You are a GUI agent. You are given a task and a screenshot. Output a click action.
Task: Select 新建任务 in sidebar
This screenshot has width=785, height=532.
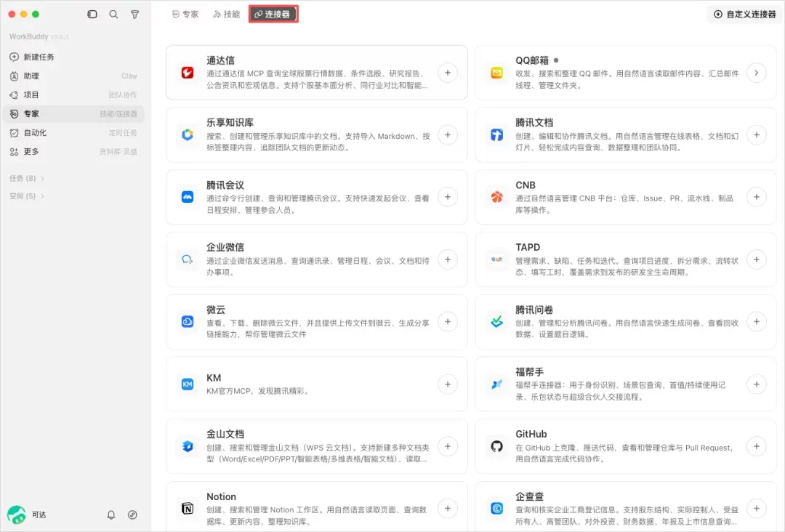[73, 57]
